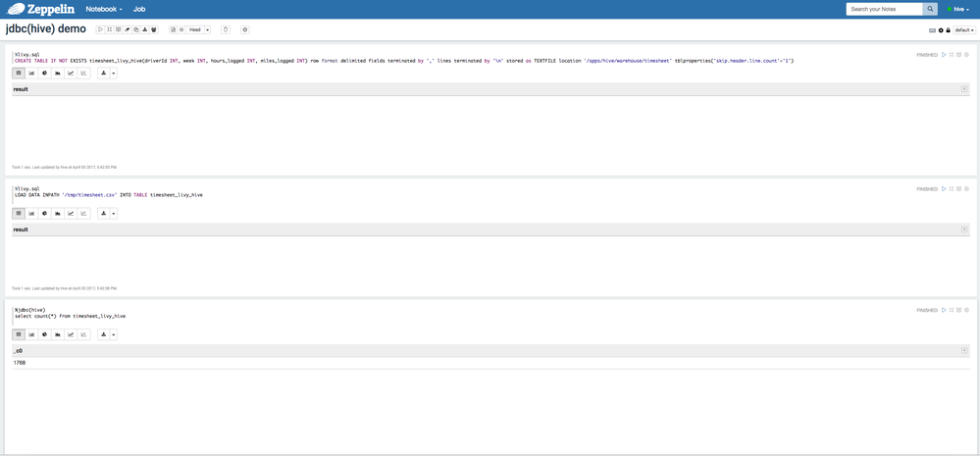The width and height of the screenshot is (980, 456).
Task: Switch LOAD DATA result to area chart
Action: tap(58, 213)
